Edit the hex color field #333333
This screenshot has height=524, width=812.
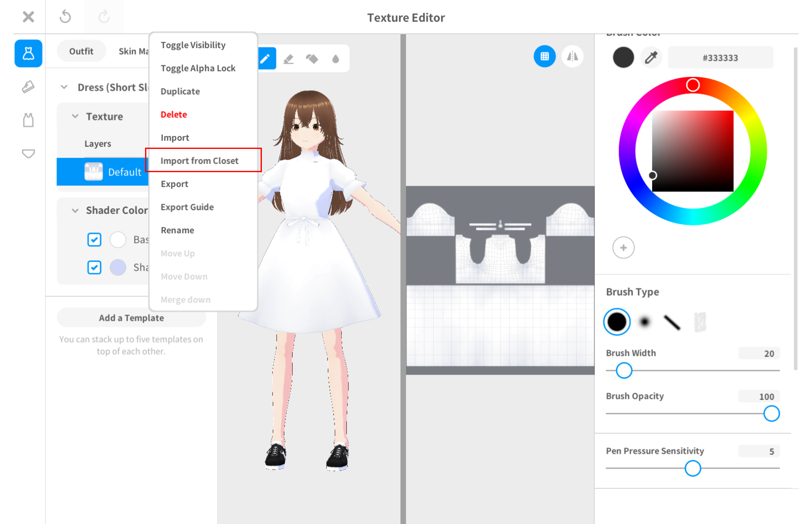720,57
